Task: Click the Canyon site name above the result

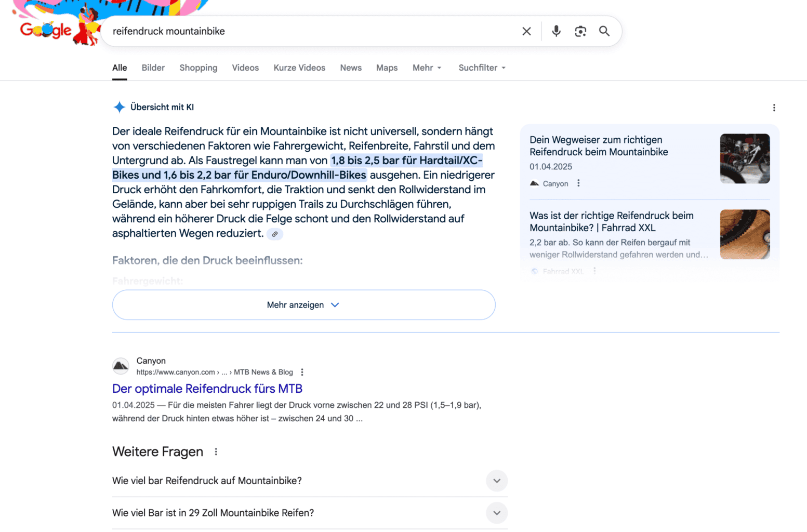Action: click(x=151, y=361)
